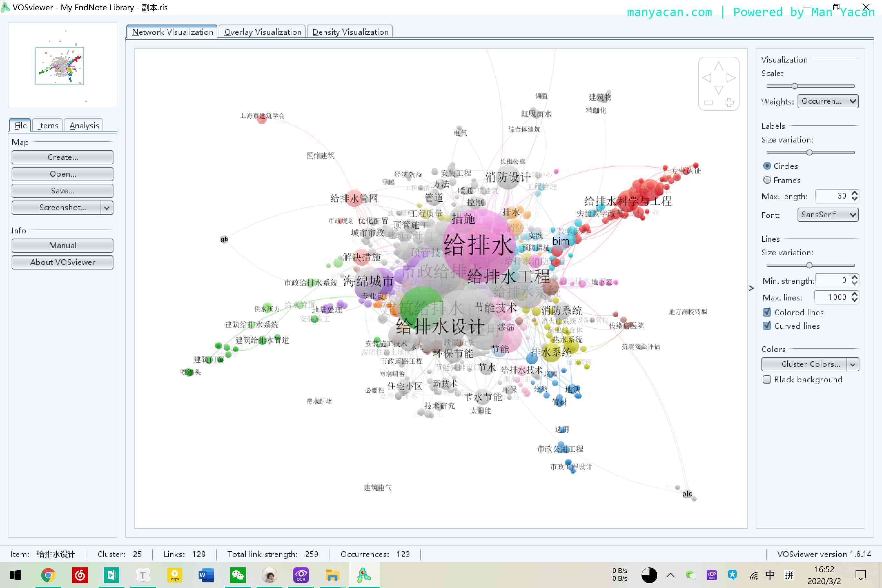882x588 pixels.
Task: Uncheck the Colored lines checkbox
Action: coord(767,312)
